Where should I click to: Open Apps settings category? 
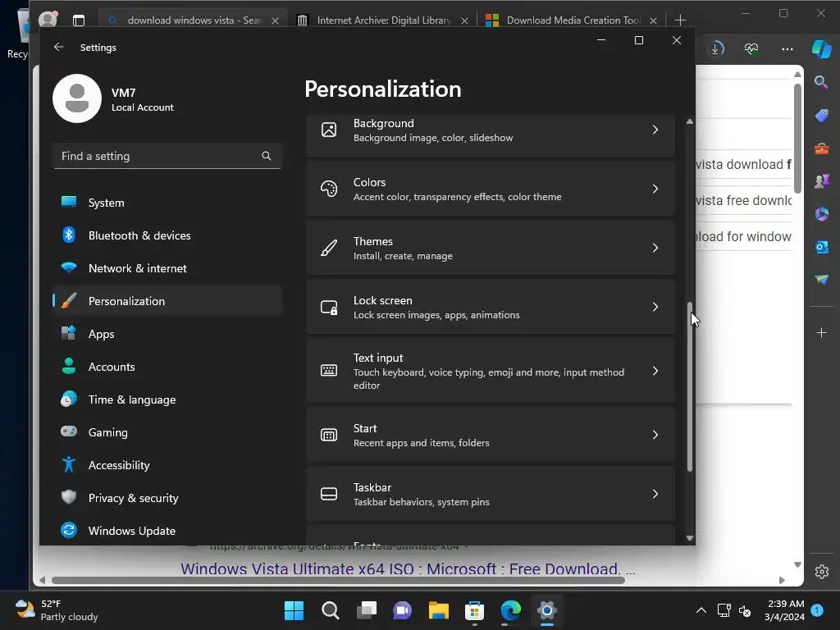[x=167, y=334]
